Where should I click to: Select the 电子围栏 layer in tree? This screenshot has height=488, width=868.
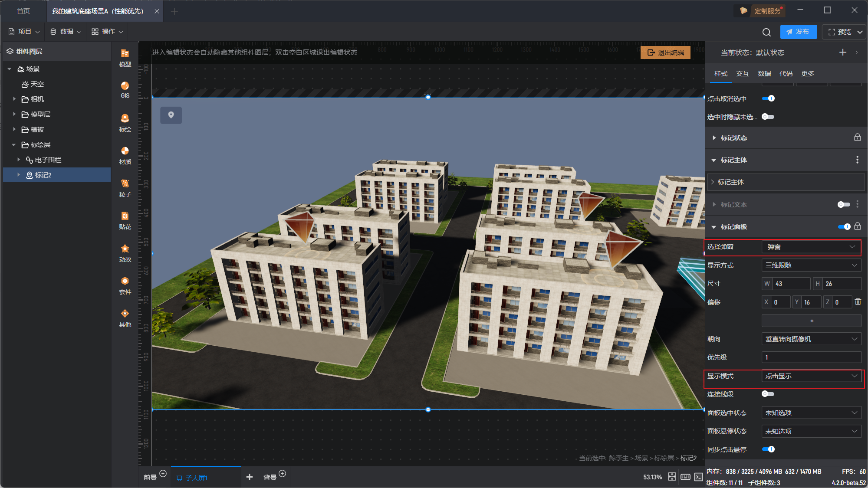click(48, 160)
